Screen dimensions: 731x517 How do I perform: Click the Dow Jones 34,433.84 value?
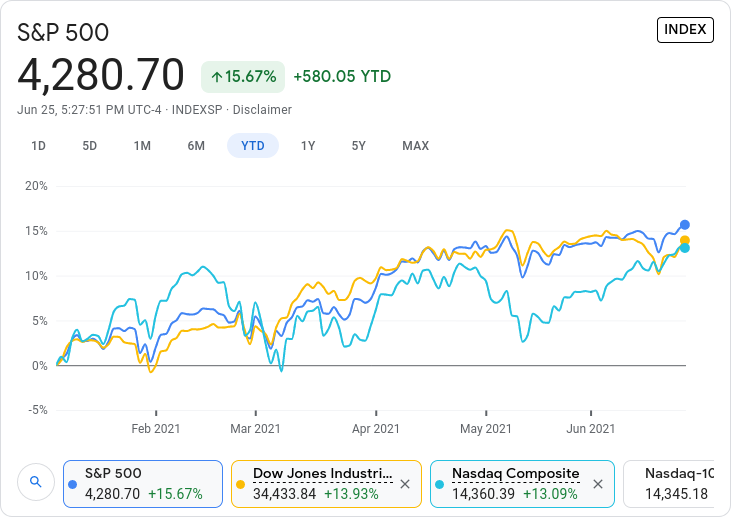click(x=284, y=494)
